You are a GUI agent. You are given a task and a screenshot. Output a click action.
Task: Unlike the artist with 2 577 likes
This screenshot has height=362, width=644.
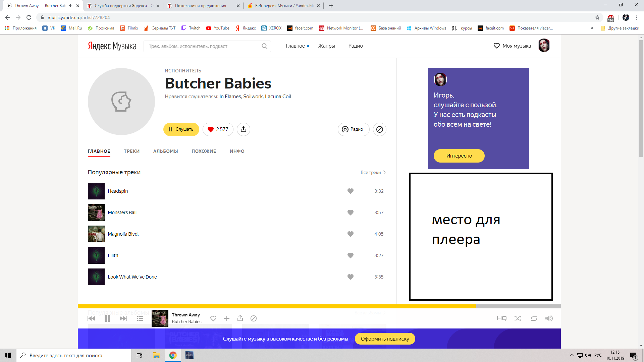point(218,129)
